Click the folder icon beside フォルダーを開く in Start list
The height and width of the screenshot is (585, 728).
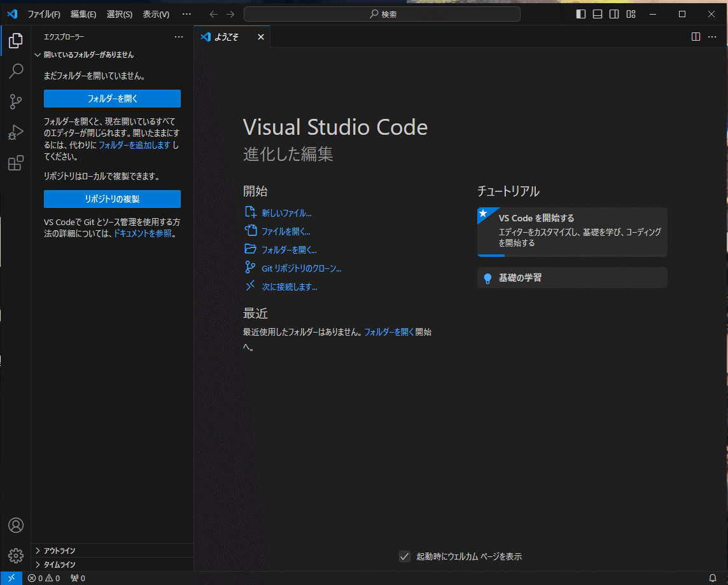pyautogui.click(x=250, y=249)
